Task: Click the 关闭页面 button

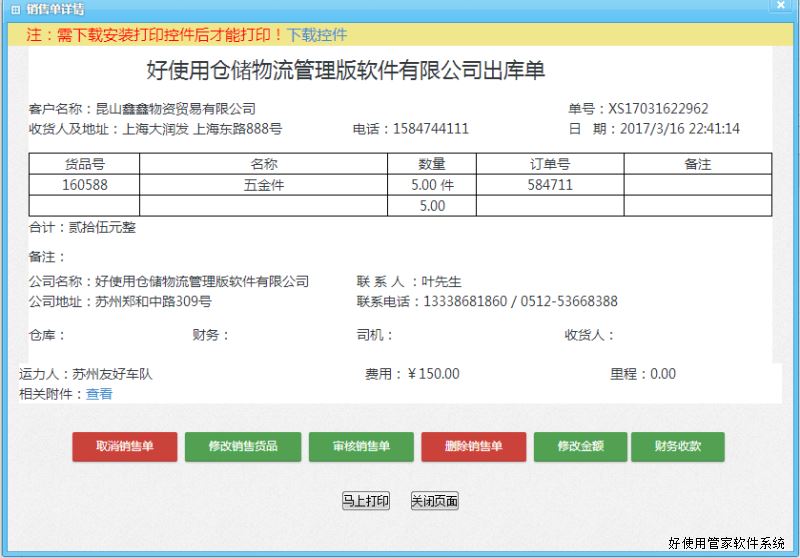Action: 434,502
